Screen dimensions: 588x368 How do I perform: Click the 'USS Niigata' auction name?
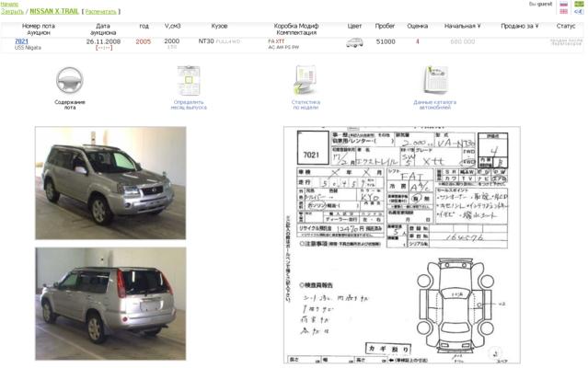[x=29, y=48]
